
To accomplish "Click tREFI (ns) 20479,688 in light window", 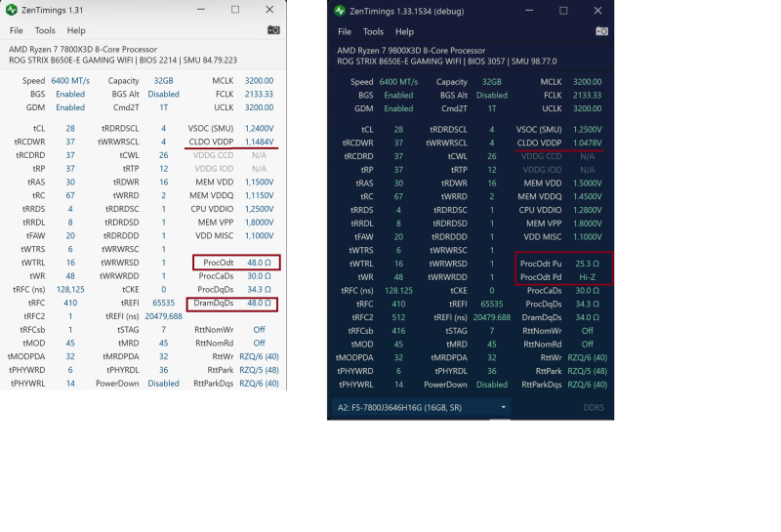I will click(x=163, y=316).
